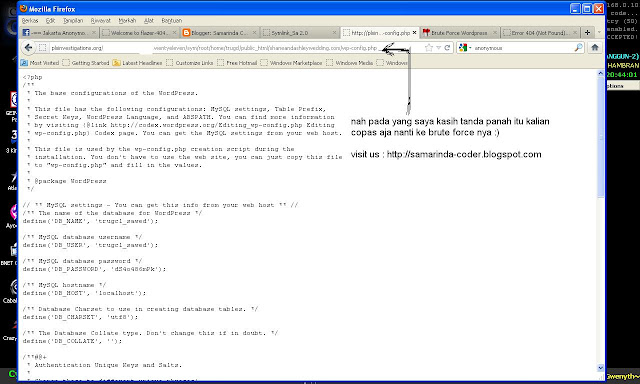Open the Customize Links bookmark
This screenshot has height=384, width=640.
pyautogui.click(x=190, y=63)
